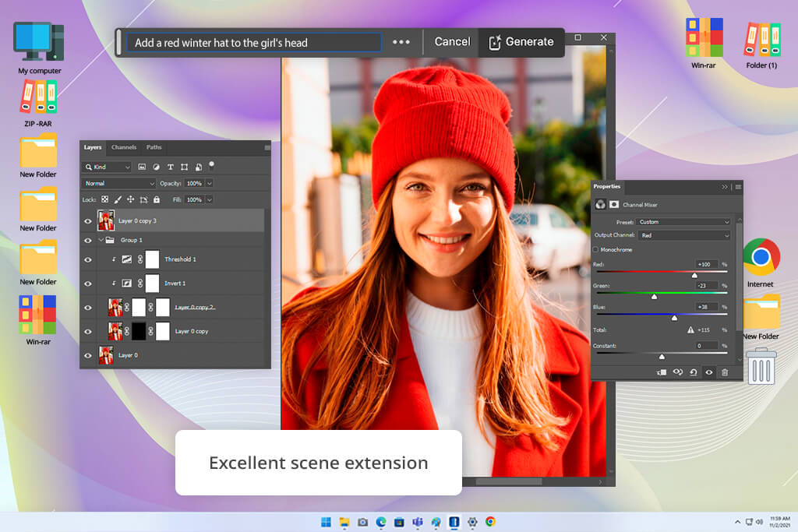
Task: Click the Lock all padlock icon
Action: click(157, 200)
